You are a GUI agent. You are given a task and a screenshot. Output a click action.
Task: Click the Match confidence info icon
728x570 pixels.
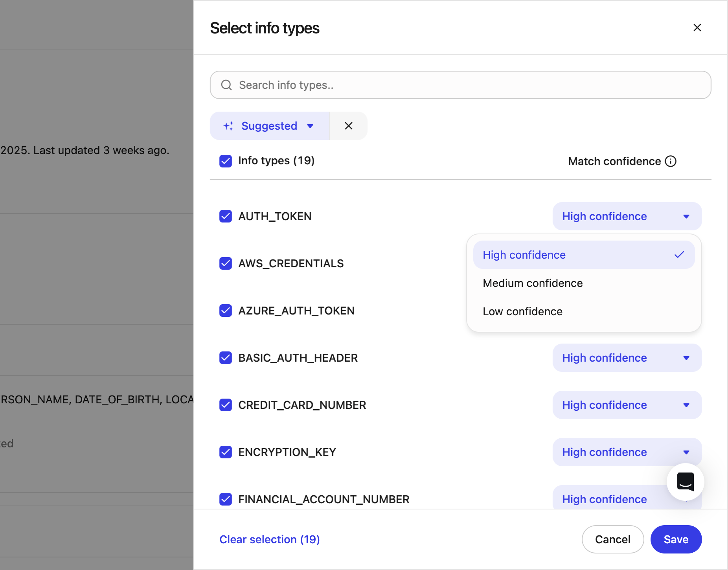click(x=671, y=161)
